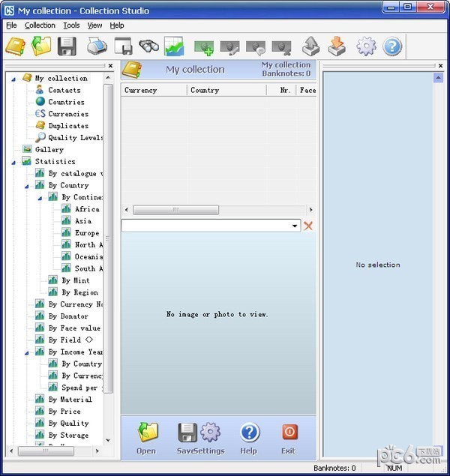Select By Region statistics item
450x476 pixels.
tap(79, 292)
